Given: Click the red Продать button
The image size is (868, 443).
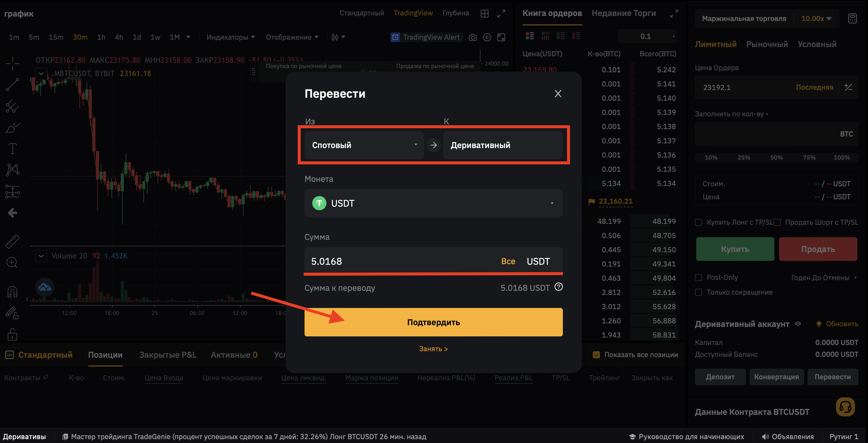Looking at the screenshot, I should click(818, 249).
